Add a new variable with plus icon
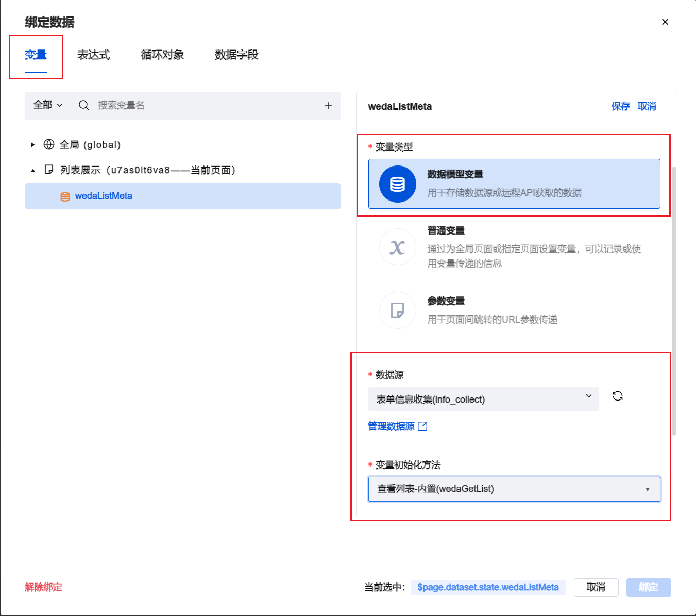696x616 pixels. coord(328,106)
